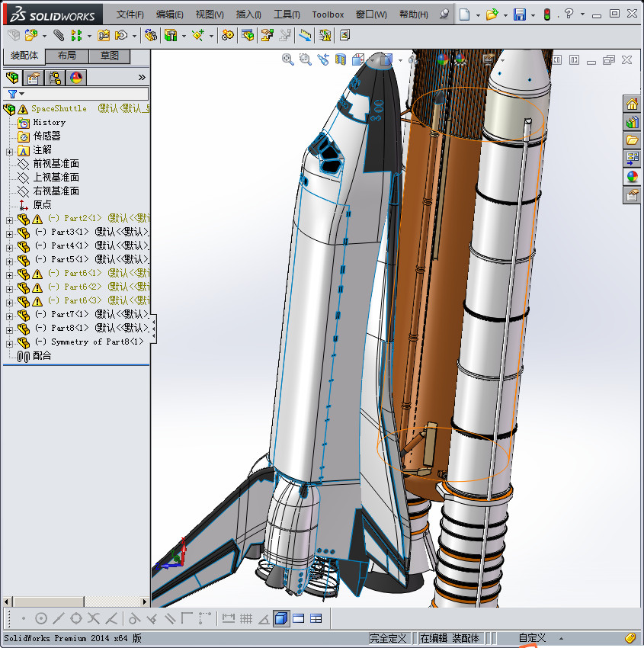
Task: Open the FeatureManager design tree tab
Action: click(12, 78)
